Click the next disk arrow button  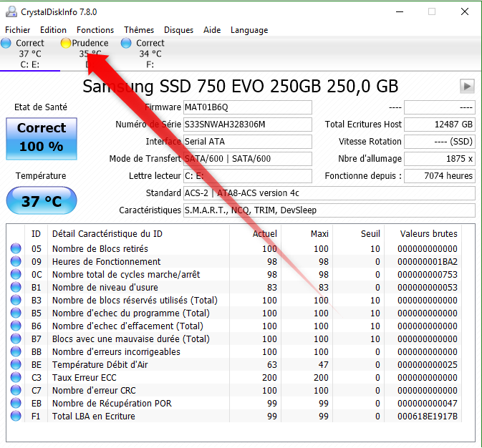467,86
